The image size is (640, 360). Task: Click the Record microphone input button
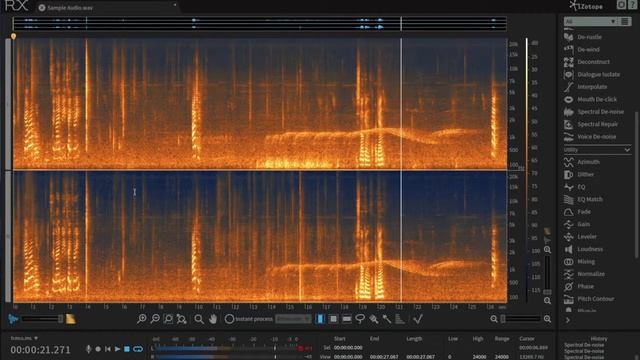point(88,349)
